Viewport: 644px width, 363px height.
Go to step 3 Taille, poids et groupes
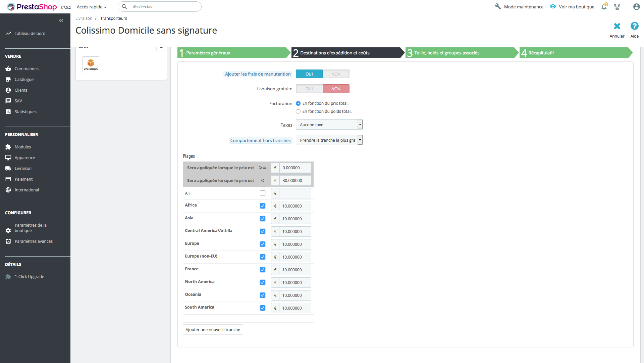click(462, 53)
